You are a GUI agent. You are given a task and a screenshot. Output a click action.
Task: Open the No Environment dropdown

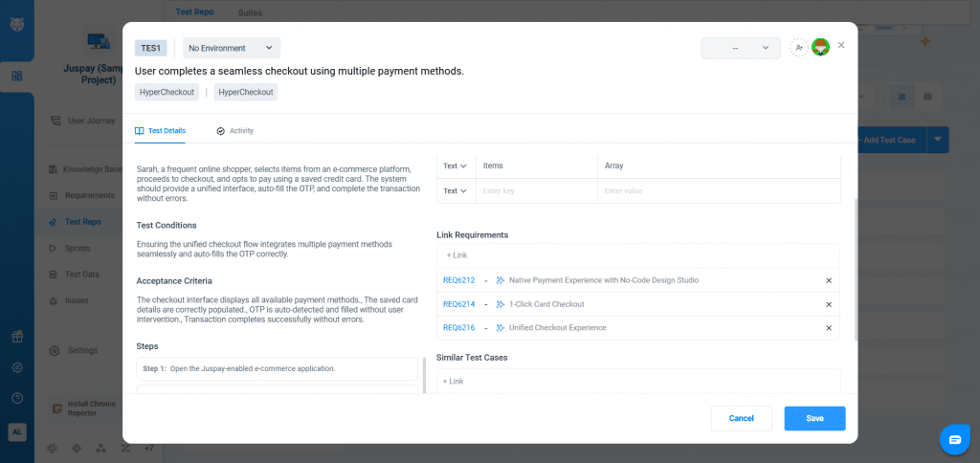click(231, 48)
